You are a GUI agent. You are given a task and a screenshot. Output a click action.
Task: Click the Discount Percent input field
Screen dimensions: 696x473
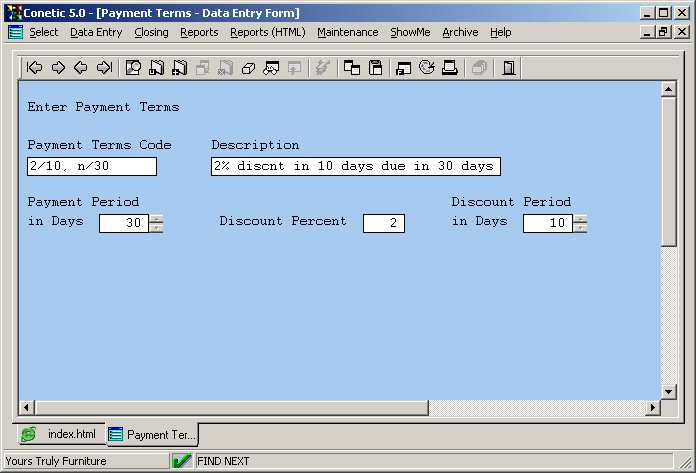[383, 223]
